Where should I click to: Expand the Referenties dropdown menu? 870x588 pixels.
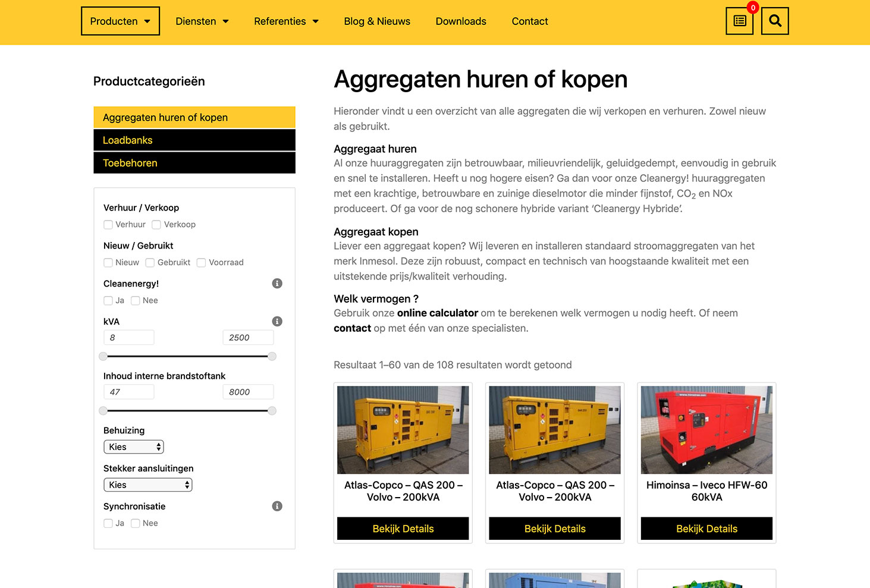(x=286, y=21)
